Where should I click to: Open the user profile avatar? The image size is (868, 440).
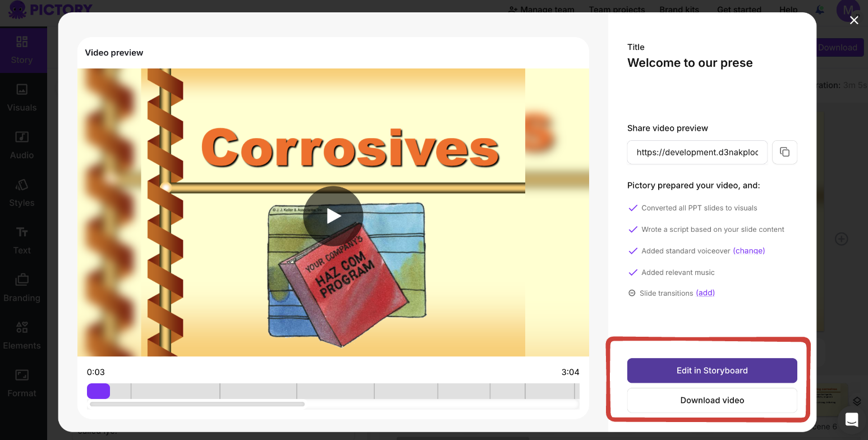848,10
